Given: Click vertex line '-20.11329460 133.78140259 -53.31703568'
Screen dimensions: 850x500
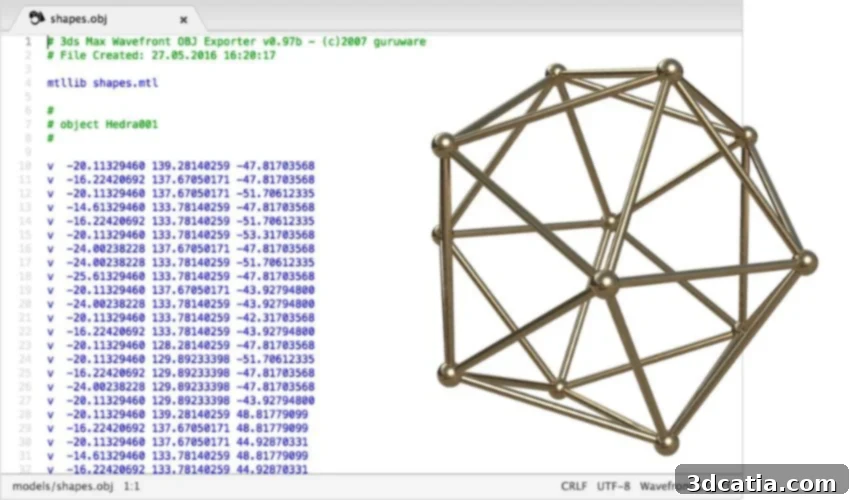Looking at the screenshot, I should click(181, 235).
